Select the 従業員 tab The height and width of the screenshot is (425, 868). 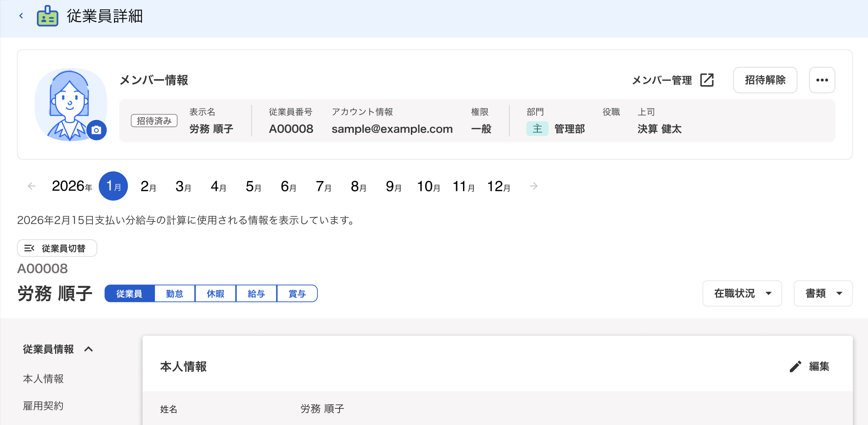[x=130, y=294]
